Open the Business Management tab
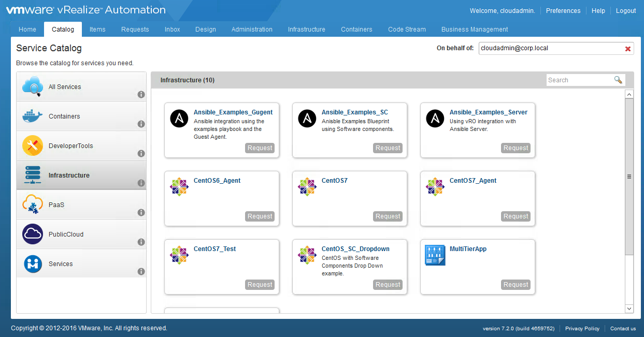This screenshot has width=644, height=337. click(475, 30)
